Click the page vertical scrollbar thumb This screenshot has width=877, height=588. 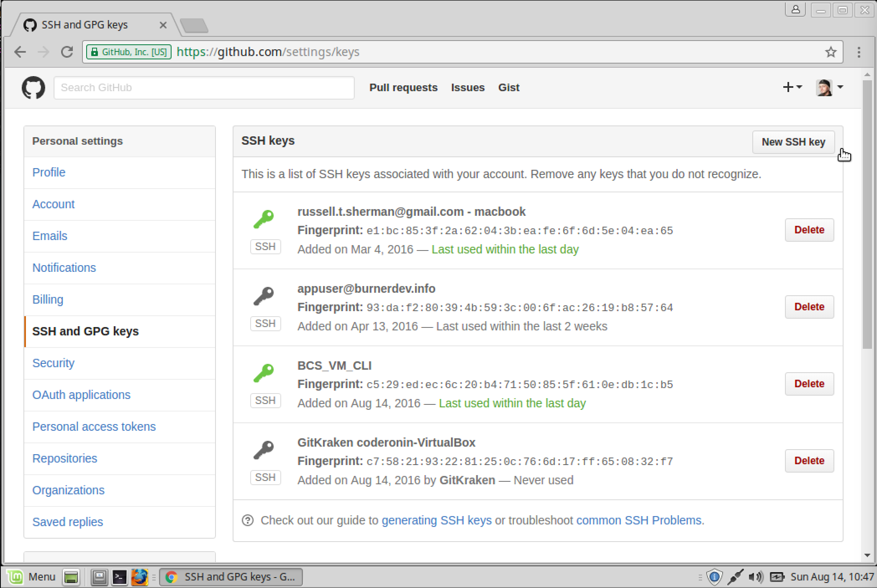point(867,214)
